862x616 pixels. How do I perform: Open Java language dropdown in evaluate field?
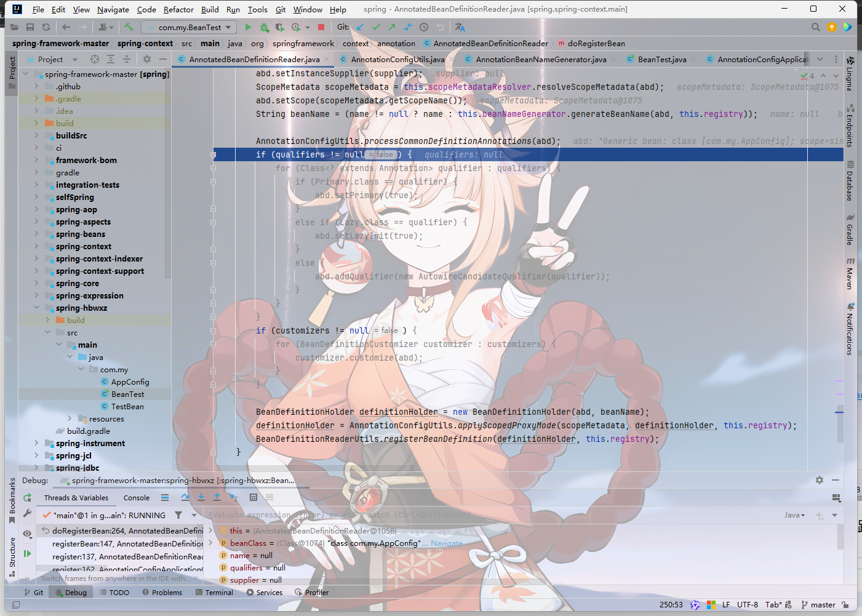point(794,515)
